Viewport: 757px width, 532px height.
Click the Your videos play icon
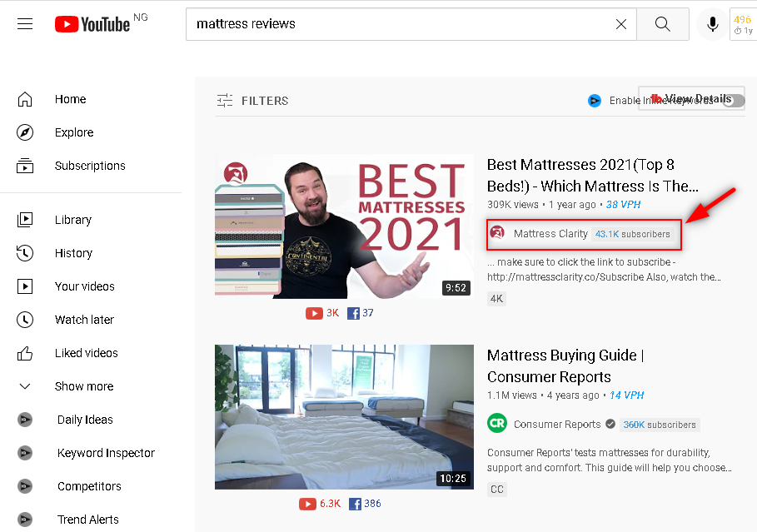point(25,286)
